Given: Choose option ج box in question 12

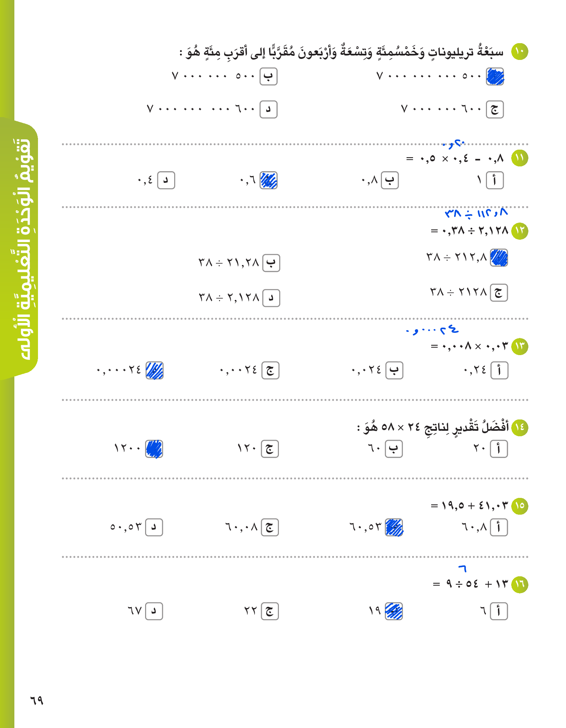Looking at the screenshot, I should pos(499,293).
